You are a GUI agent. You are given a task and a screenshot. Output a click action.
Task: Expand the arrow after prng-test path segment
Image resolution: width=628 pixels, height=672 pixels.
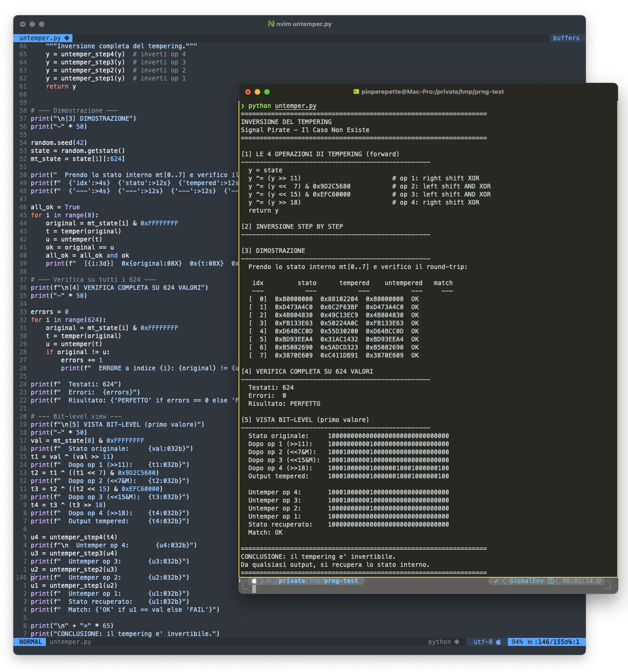[364, 581]
